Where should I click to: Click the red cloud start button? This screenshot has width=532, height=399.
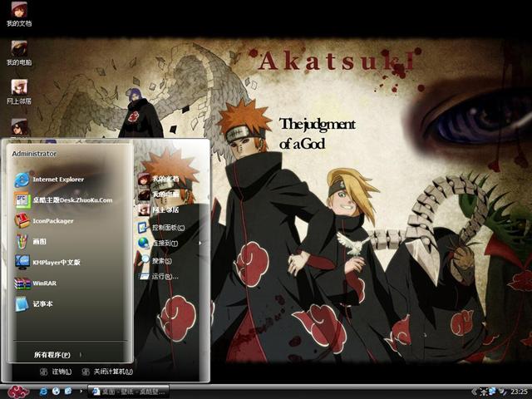[x=18, y=392]
